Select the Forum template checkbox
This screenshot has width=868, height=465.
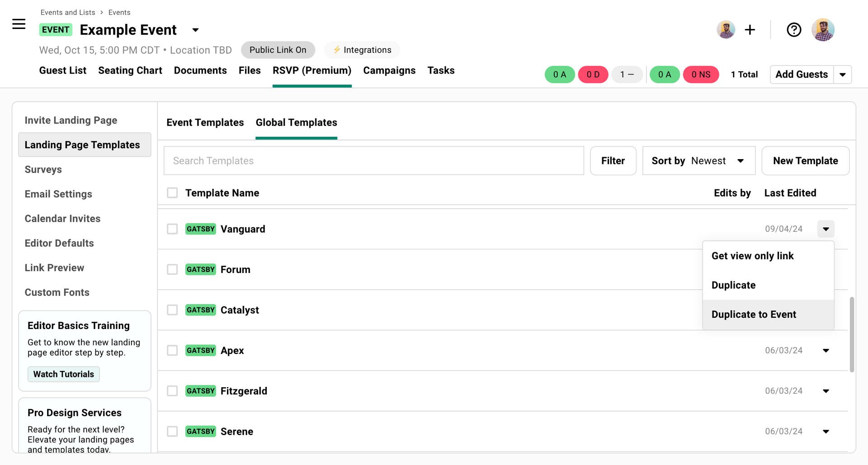[172, 270]
